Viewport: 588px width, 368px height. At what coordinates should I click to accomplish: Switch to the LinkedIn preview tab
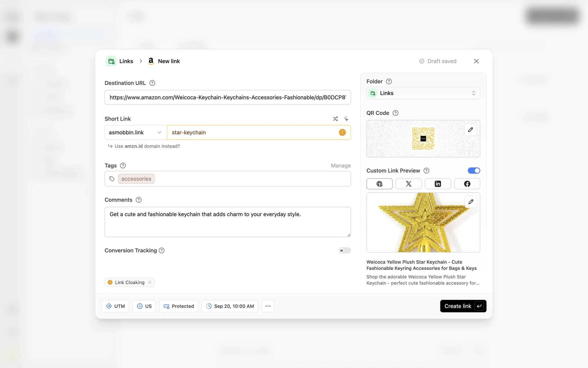click(438, 184)
